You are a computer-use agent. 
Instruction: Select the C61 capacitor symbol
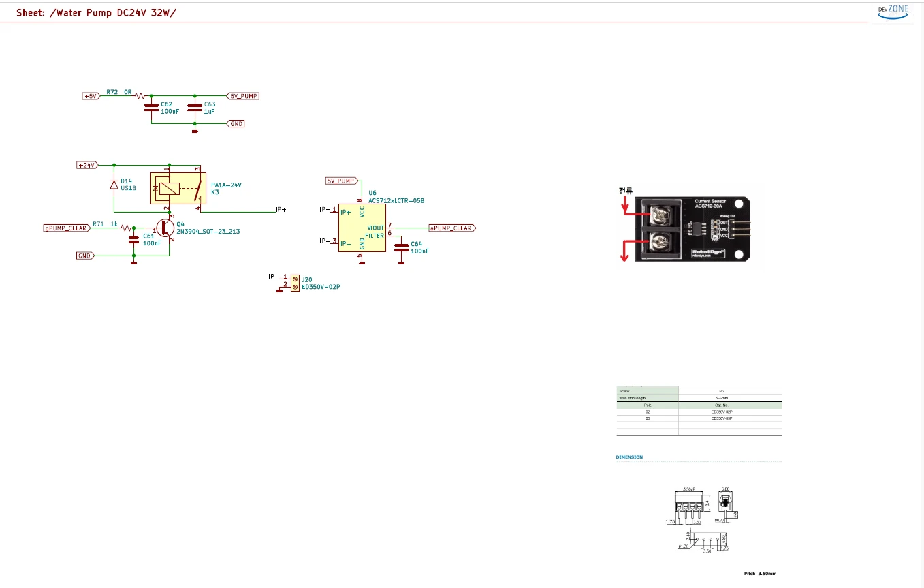134,240
